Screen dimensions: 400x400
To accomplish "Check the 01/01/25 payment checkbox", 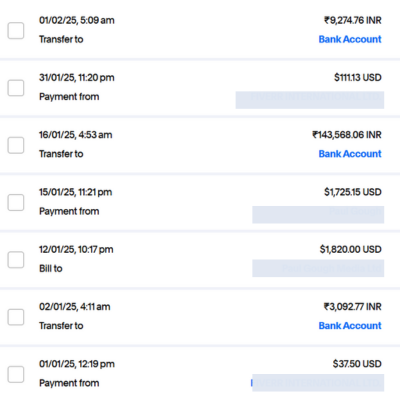I will (16, 374).
